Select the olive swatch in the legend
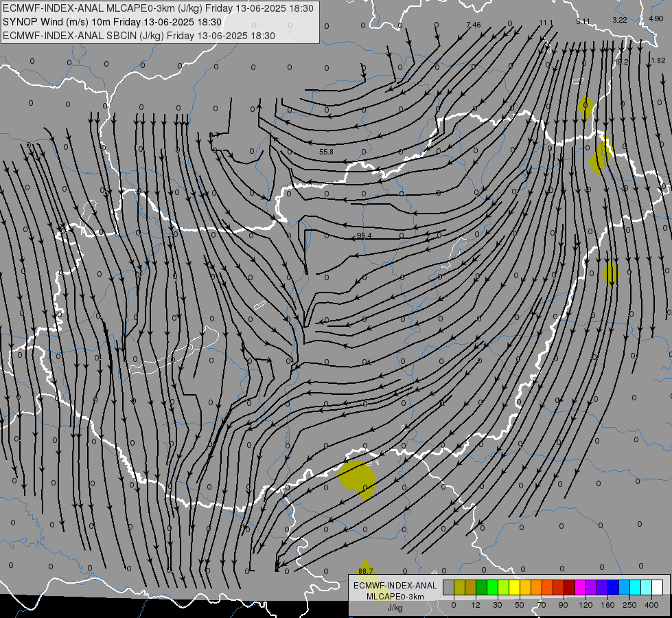Image resolution: width=672 pixels, height=618 pixels. point(459,588)
